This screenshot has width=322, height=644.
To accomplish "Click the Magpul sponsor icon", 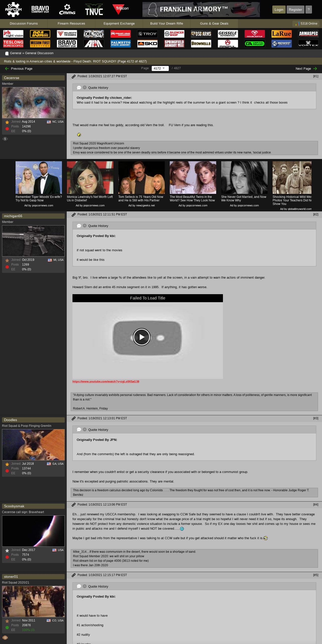I will click(228, 44).
